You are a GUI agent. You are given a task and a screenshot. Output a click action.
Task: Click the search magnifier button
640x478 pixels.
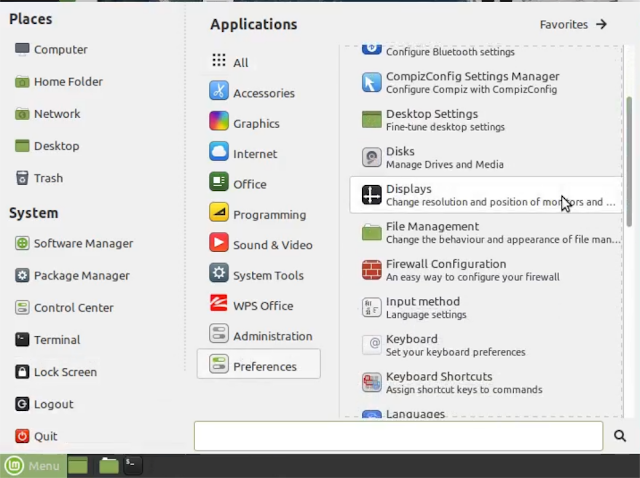click(x=620, y=436)
